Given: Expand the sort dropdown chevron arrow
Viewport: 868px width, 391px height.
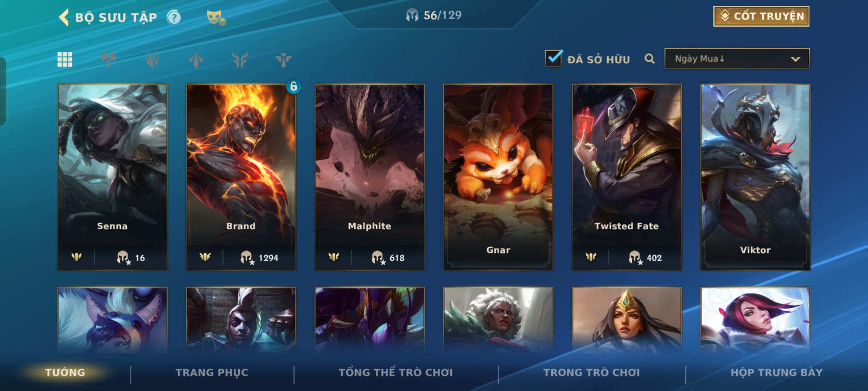Looking at the screenshot, I should pyautogui.click(x=795, y=59).
